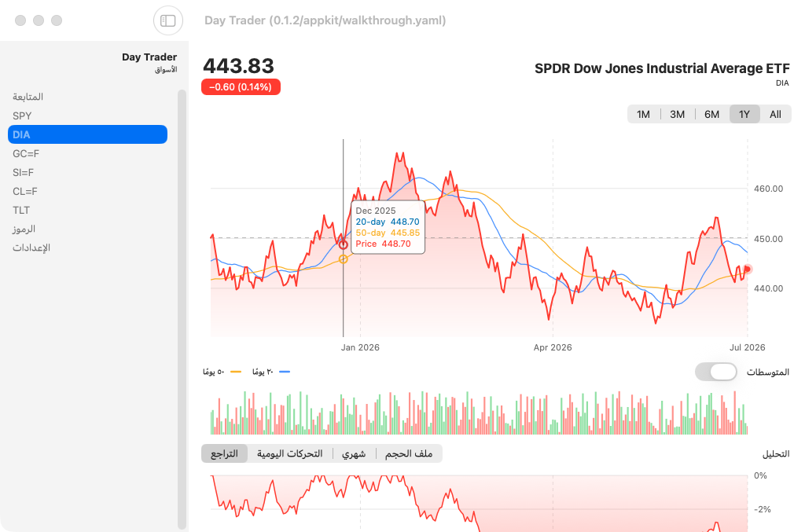Click the blue ٢٠ يومًا legend swatch

[x=285, y=372]
